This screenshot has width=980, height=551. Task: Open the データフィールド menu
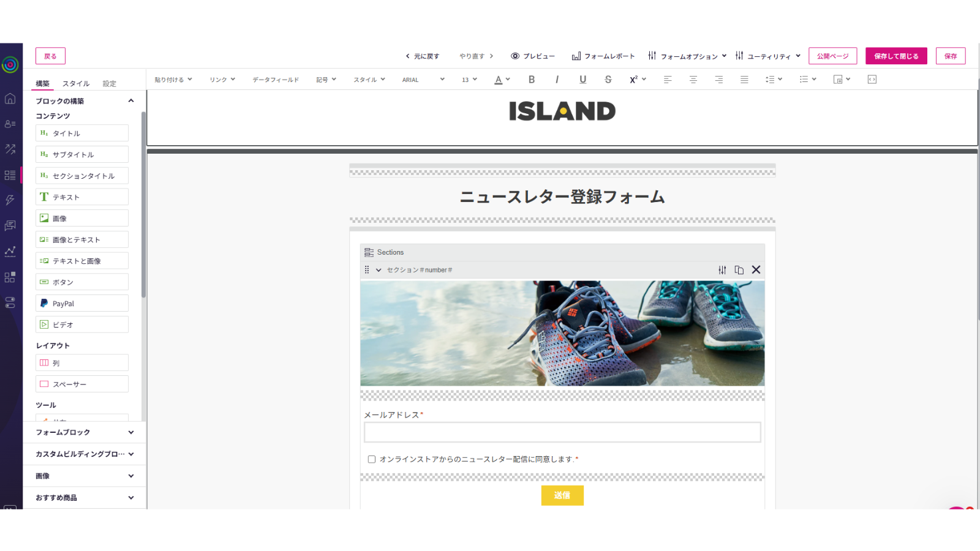(x=276, y=80)
